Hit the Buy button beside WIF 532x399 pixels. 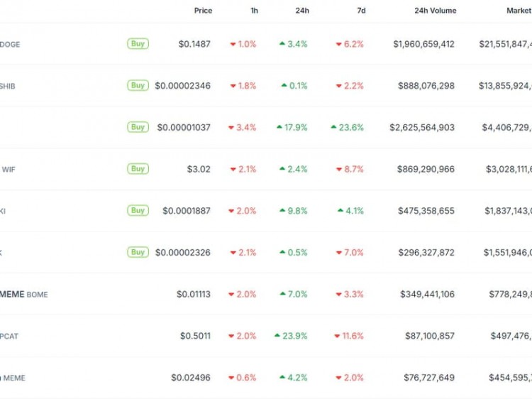pyautogui.click(x=138, y=169)
